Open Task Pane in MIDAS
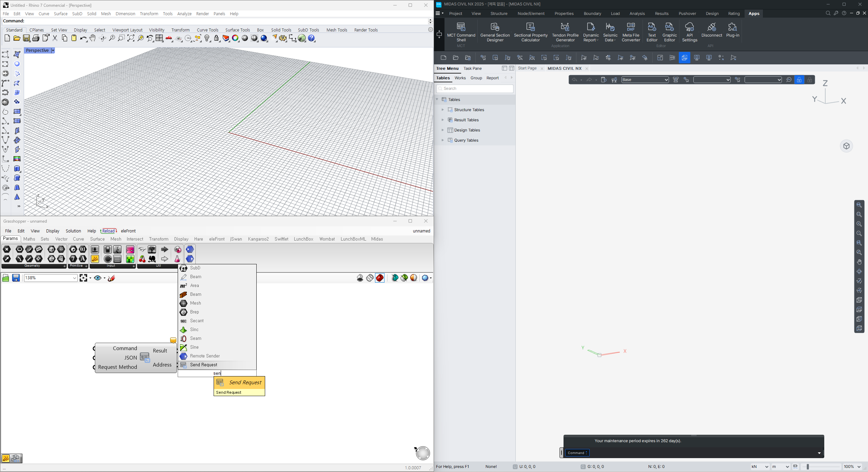Image resolution: width=868 pixels, height=472 pixels. [x=472, y=68]
